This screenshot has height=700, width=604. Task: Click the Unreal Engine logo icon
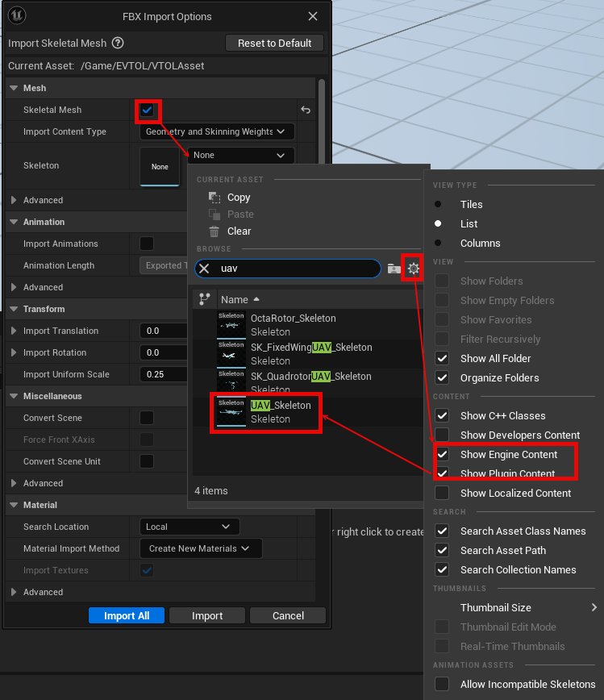17,15
